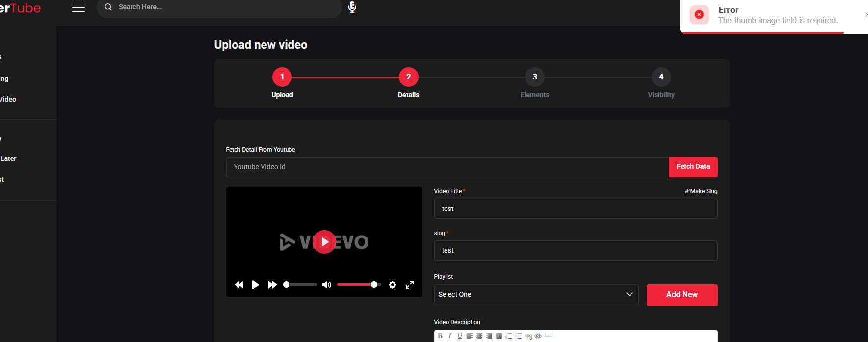The width and height of the screenshot is (868, 342).
Task: Center align description text
Action: pos(479,336)
